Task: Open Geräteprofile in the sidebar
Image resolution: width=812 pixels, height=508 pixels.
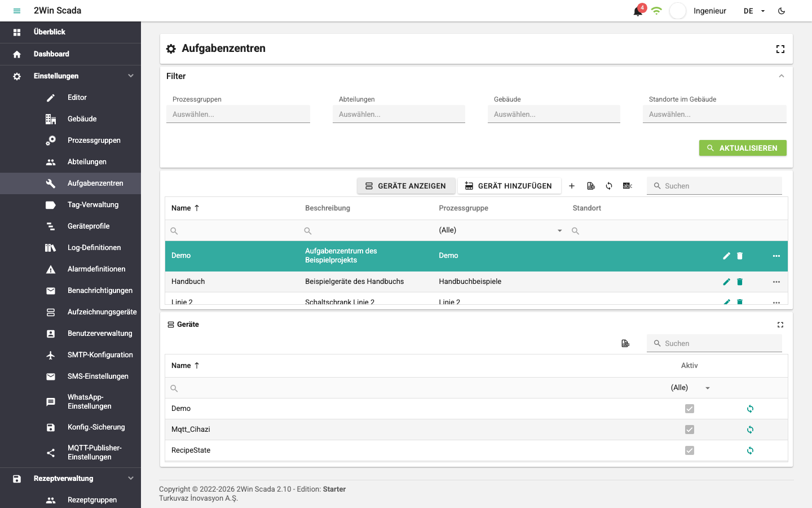Action: tap(70, 226)
